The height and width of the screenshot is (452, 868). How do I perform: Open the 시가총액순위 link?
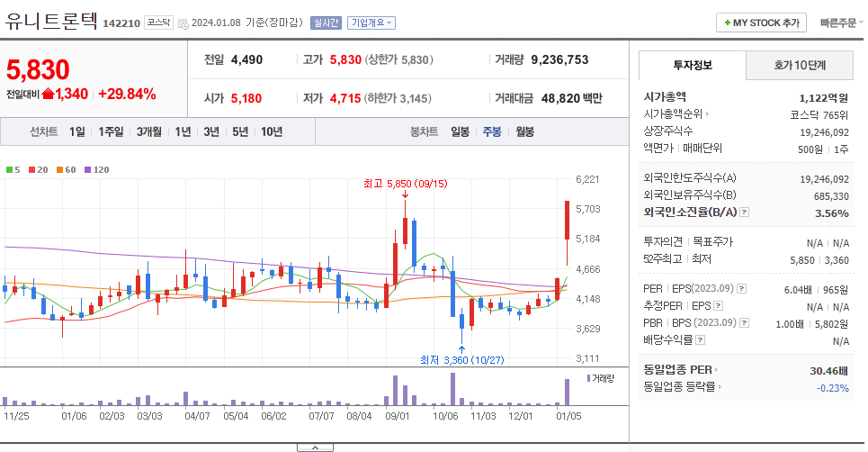pyautogui.click(x=676, y=114)
